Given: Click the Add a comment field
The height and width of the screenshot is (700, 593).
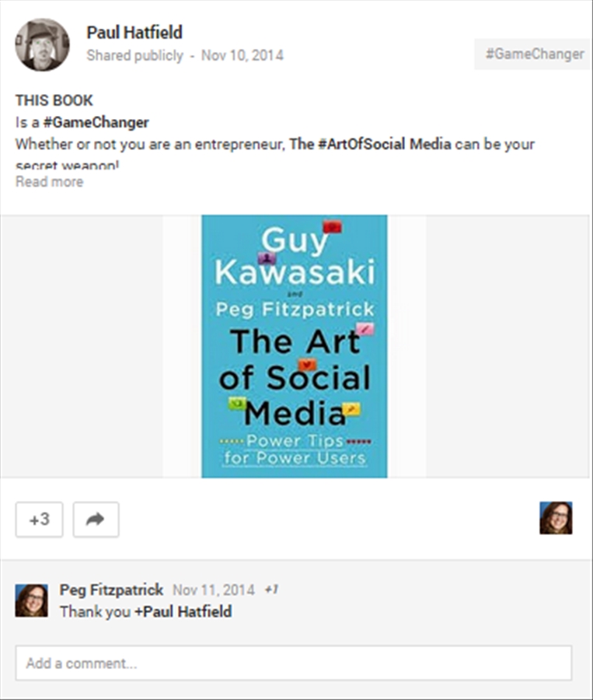Looking at the screenshot, I should point(294,663).
